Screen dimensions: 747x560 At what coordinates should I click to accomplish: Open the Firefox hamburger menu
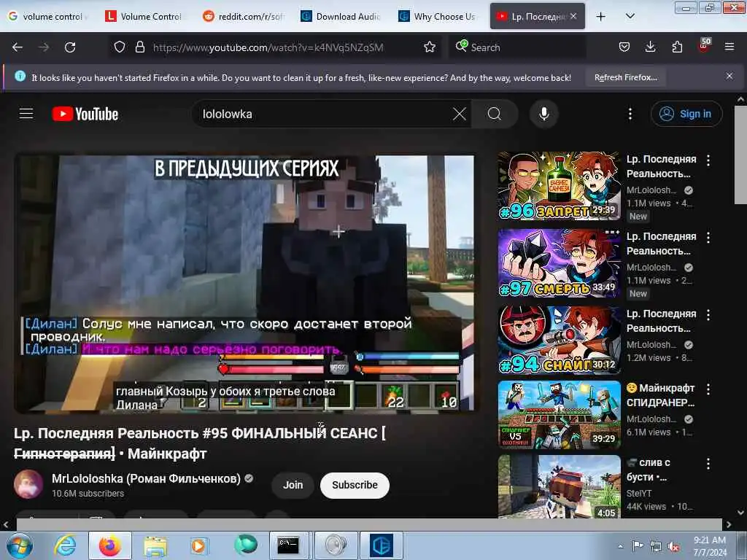(729, 47)
